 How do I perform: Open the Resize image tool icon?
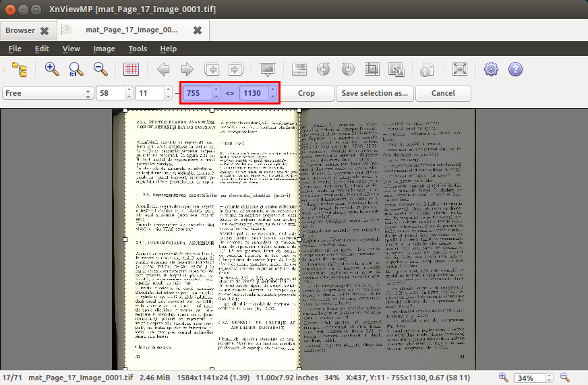pyautogui.click(x=396, y=69)
